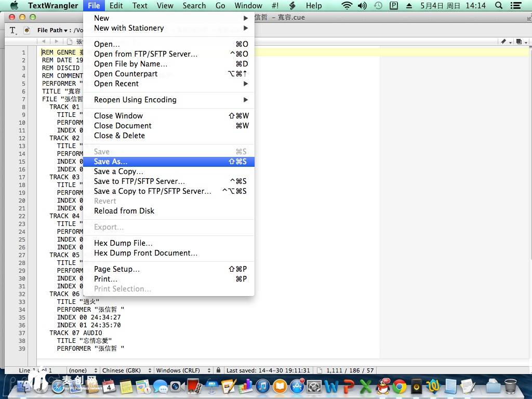Open the Windows (CRLF) line endings dropdown

[x=183, y=370]
